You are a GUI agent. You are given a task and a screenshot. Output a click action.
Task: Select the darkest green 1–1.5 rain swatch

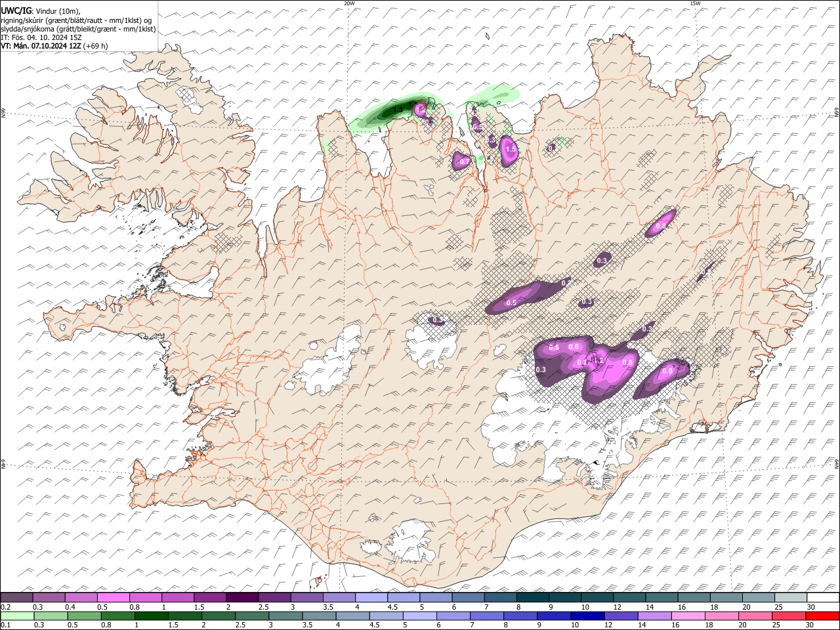[x=152, y=616]
